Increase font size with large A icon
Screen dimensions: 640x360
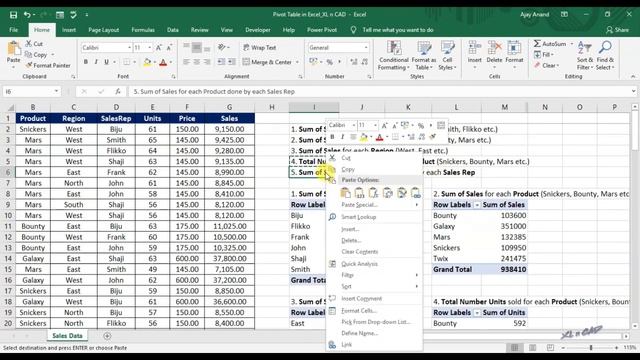(159, 48)
